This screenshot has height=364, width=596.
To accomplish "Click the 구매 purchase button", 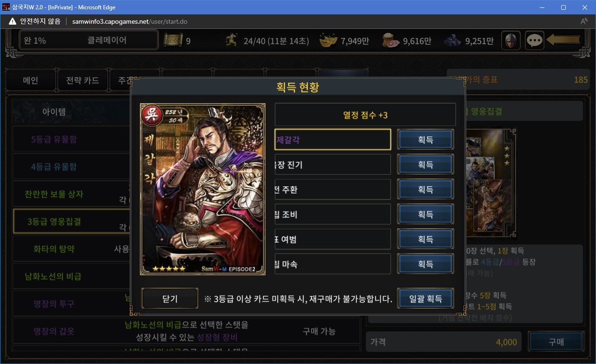I will pos(556,342).
